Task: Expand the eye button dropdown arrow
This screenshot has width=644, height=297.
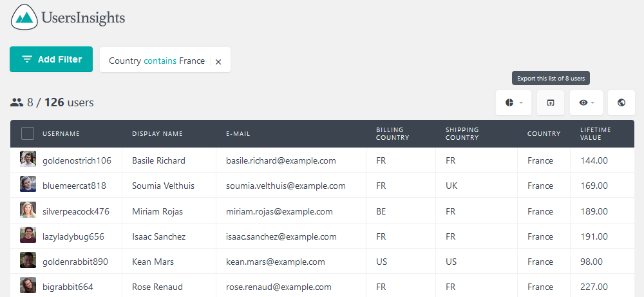Action: [592, 102]
